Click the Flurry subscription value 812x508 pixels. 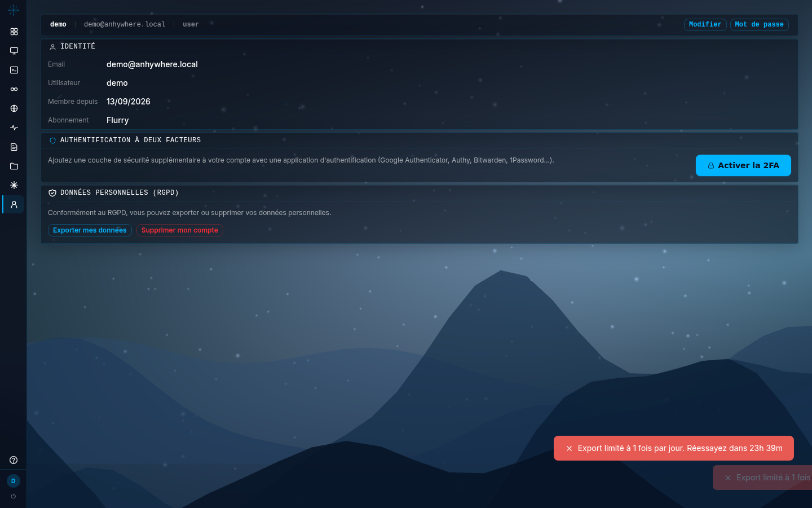point(118,120)
